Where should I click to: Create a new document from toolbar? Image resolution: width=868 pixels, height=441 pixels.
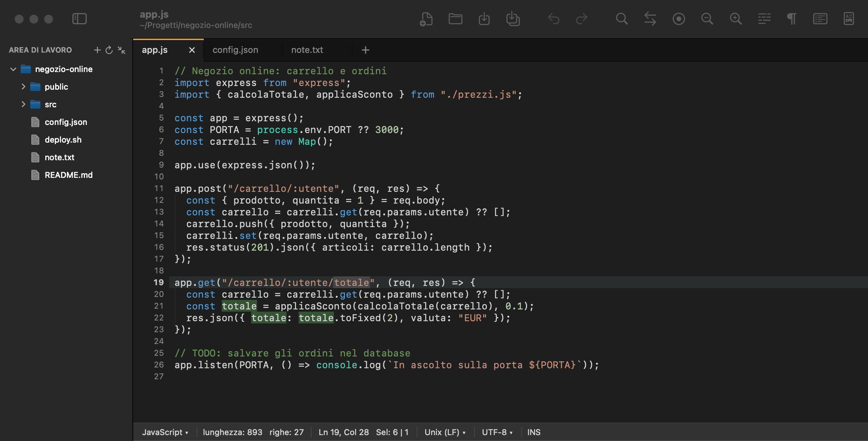[x=426, y=19]
